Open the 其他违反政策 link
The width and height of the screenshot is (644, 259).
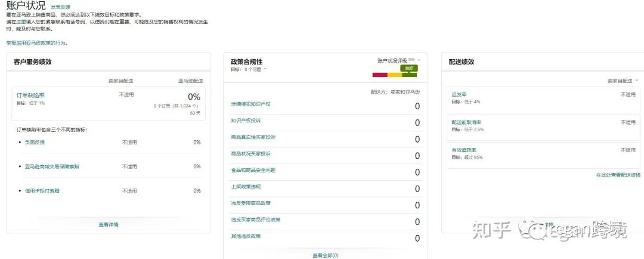tap(246, 236)
